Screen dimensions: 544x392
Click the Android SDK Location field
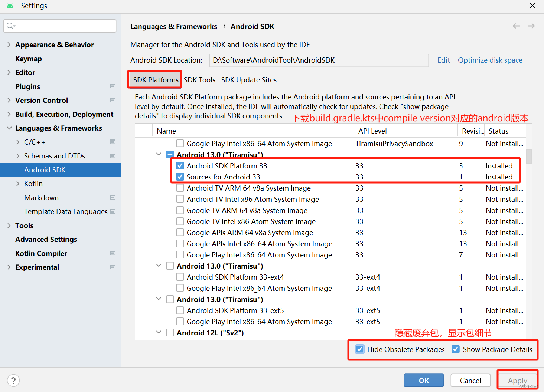(319, 60)
